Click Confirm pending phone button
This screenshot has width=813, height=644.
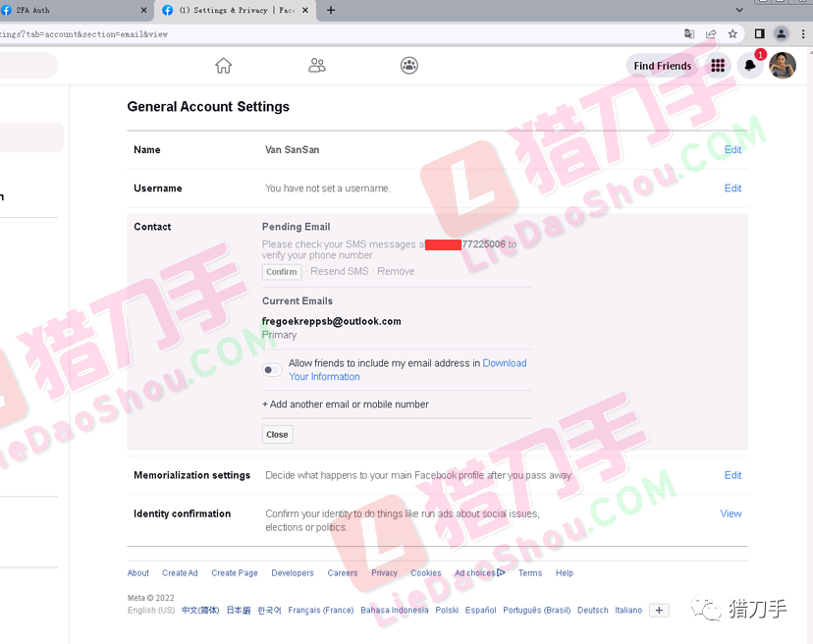[x=282, y=272]
